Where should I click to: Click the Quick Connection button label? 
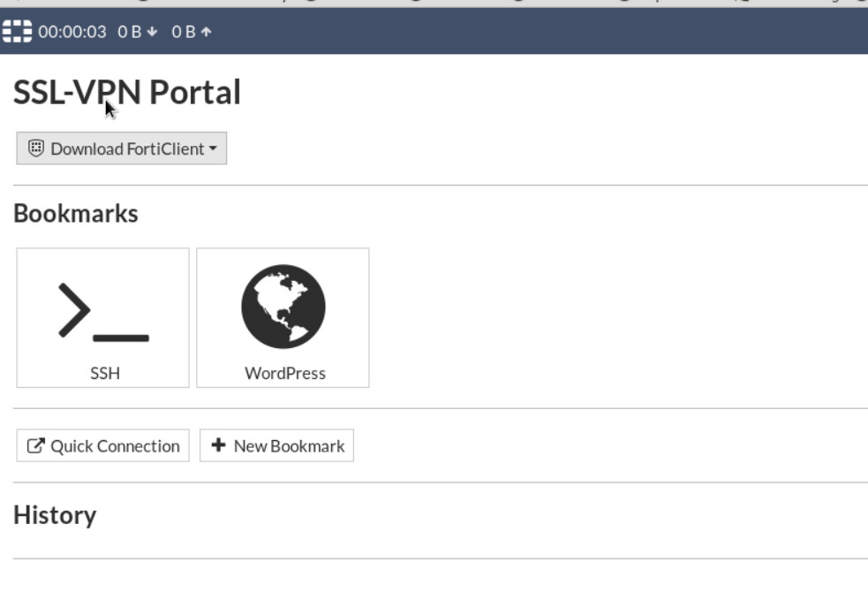(x=115, y=446)
